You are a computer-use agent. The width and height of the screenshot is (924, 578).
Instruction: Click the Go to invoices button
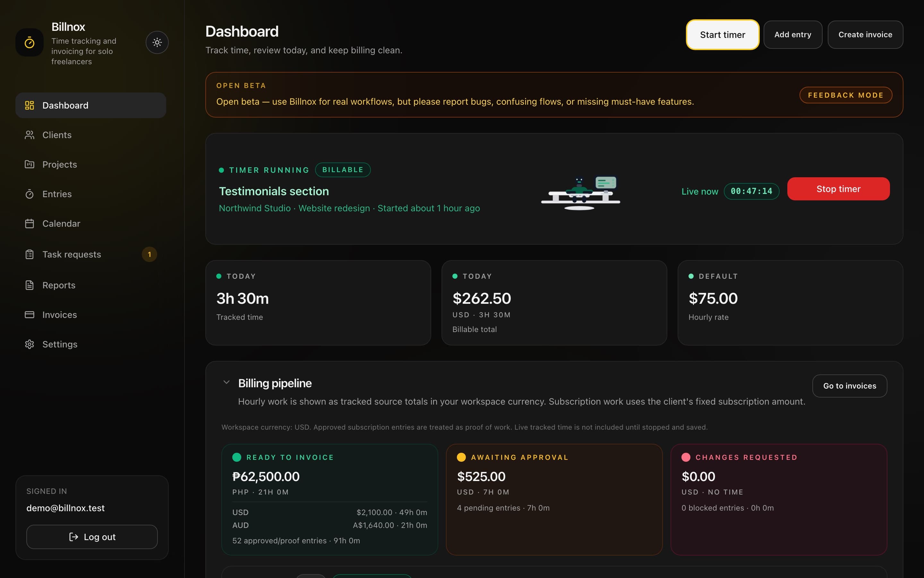(x=850, y=386)
